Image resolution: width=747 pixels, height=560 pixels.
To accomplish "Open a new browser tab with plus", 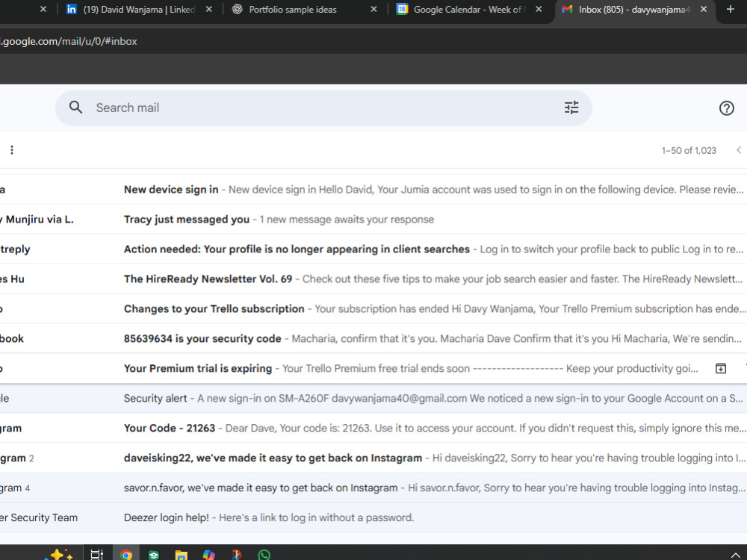I will [x=731, y=10].
